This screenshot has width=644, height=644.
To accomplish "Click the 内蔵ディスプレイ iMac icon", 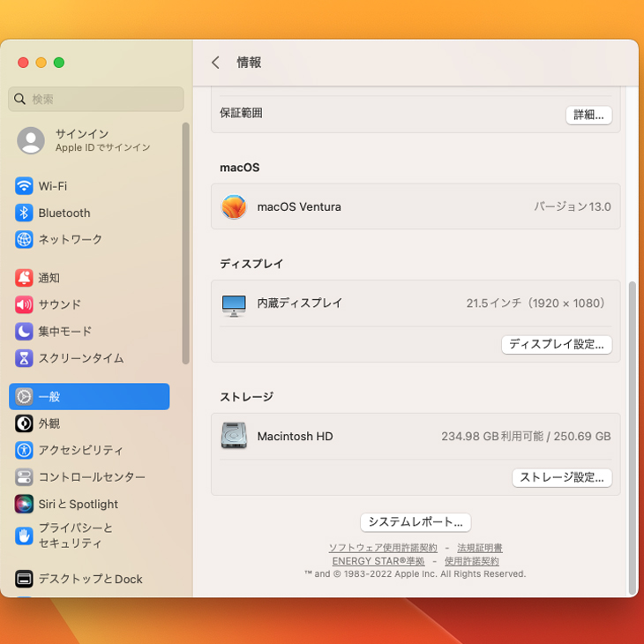I will tap(234, 305).
